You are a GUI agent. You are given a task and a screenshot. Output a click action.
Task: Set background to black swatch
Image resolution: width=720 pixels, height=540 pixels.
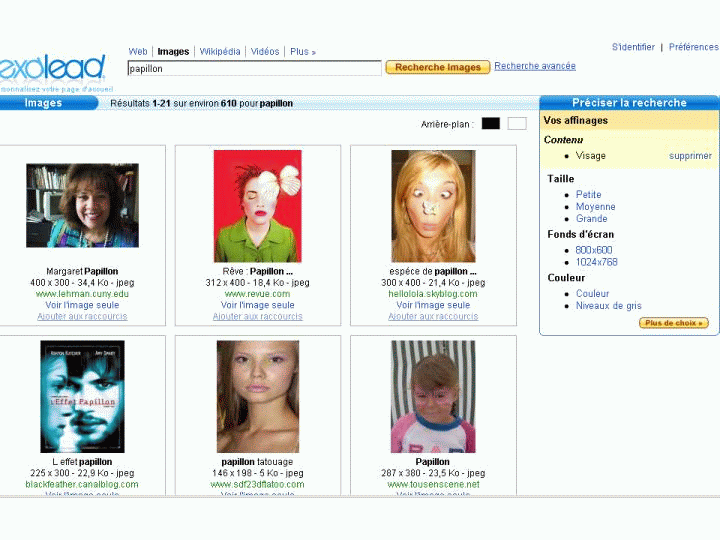(x=490, y=124)
